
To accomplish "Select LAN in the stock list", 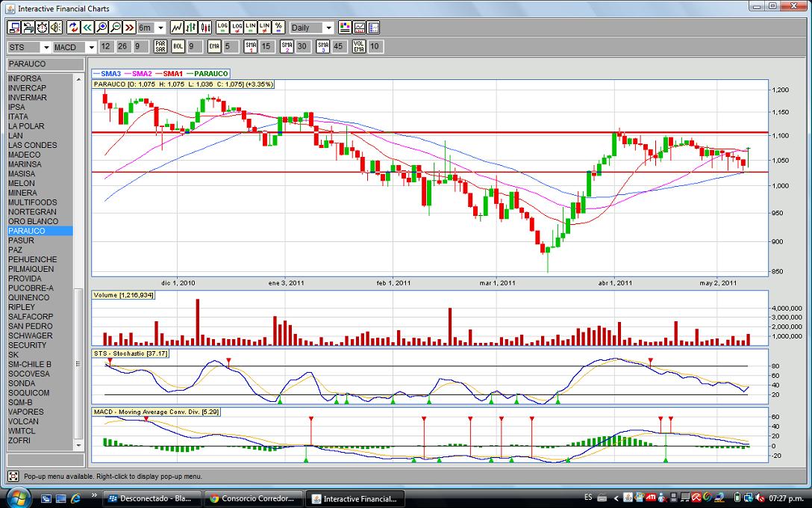I will [x=16, y=136].
